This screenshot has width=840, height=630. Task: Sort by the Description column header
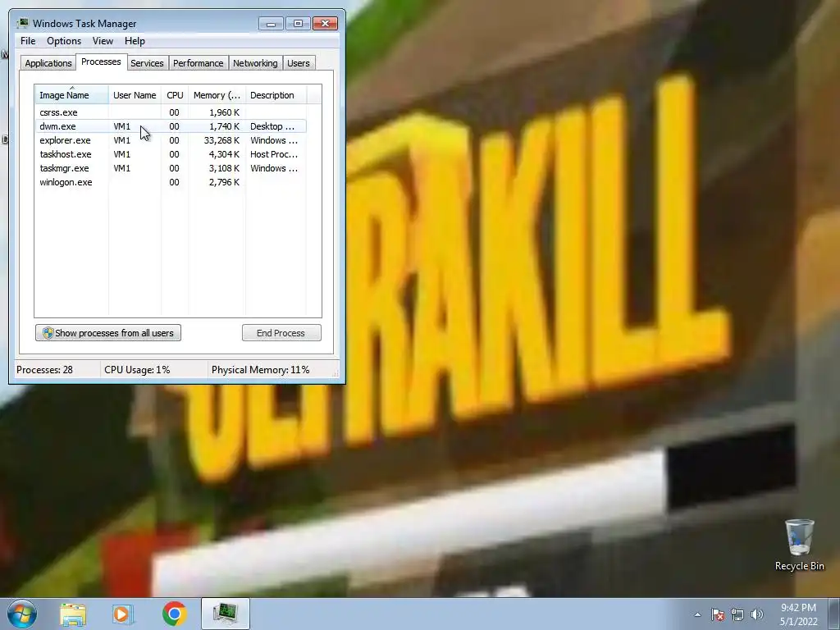click(x=276, y=95)
